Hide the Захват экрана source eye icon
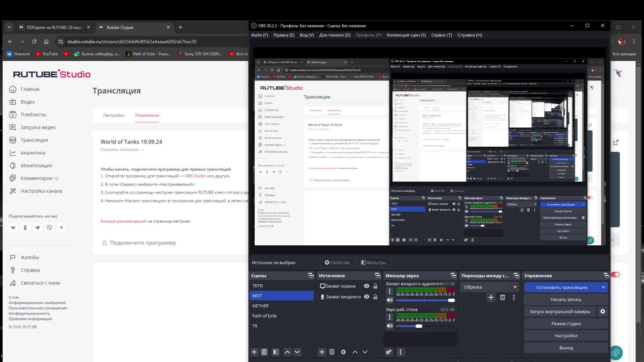 (367, 286)
